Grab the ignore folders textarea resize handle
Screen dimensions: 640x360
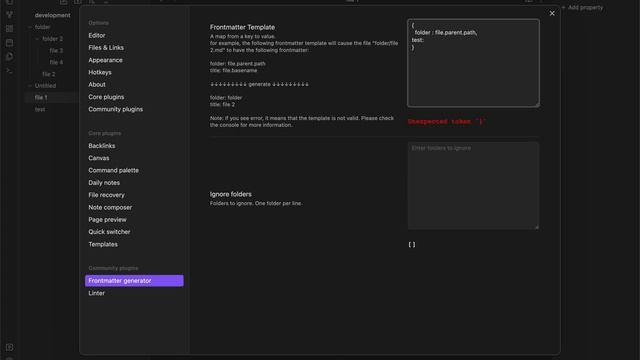click(x=537, y=227)
